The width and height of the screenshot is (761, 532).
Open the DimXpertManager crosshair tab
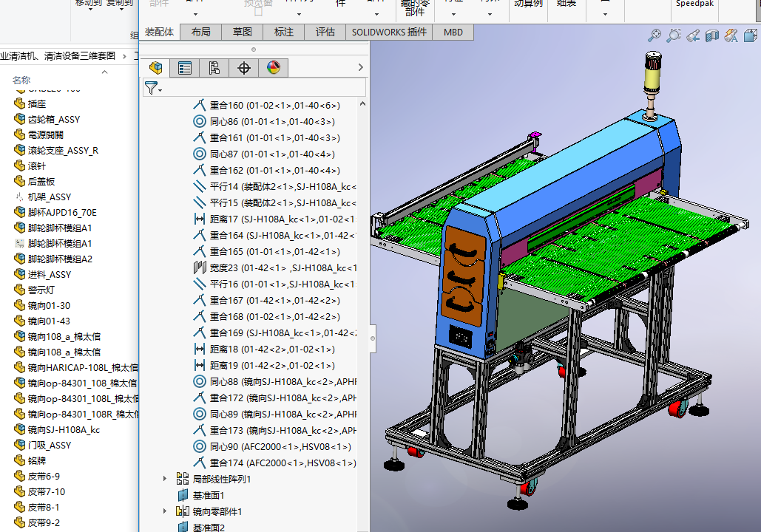(244, 68)
